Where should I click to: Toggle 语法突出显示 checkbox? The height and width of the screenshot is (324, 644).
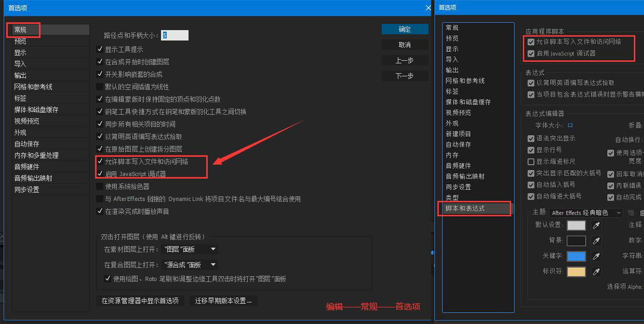coord(531,139)
